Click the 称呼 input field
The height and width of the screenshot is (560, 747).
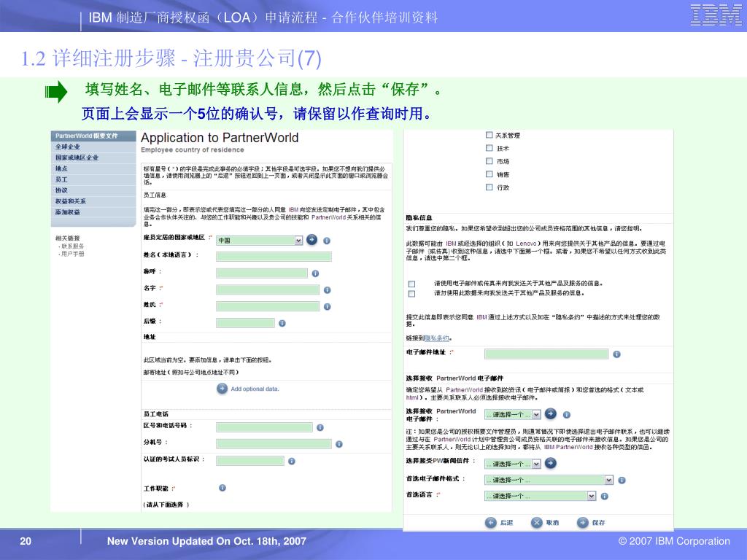point(262,273)
